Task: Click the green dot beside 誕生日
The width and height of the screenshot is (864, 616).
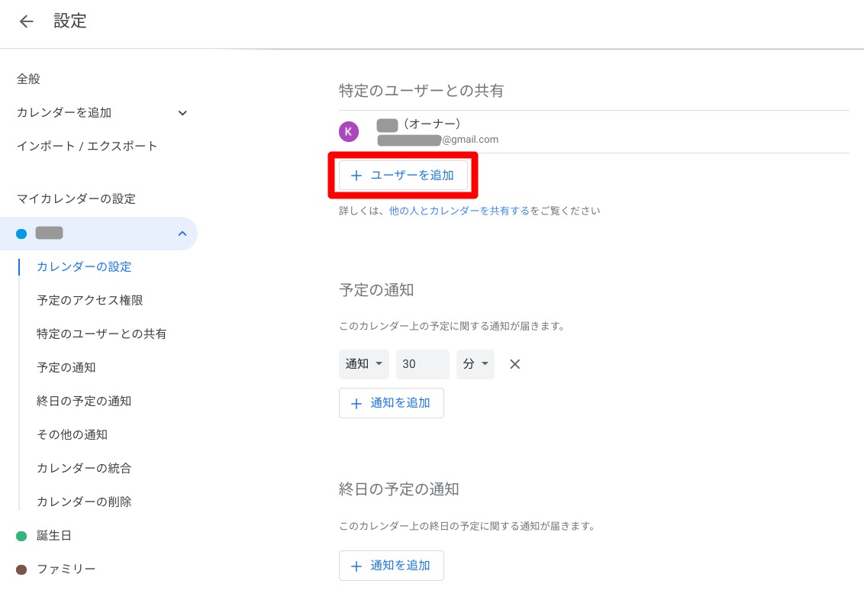Action: pyautogui.click(x=21, y=535)
